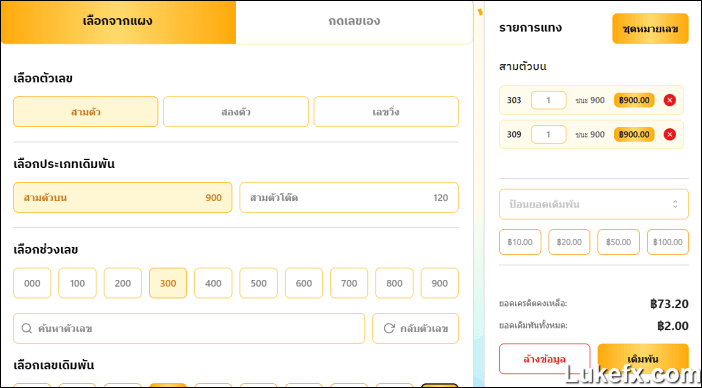Select the สามตัว number type
Screen dimensions: 702x388
pyautogui.click(x=86, y=112)
